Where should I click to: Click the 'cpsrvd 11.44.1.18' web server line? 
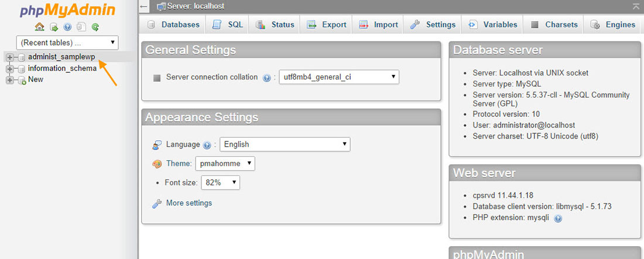pos(503,195)
